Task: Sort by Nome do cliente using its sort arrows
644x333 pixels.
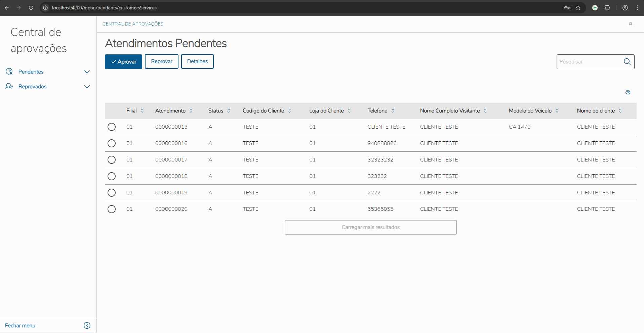Action: (x=620, y=111)
